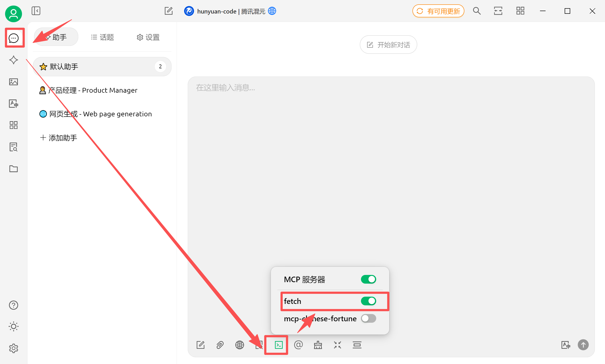Viewport: 605px width, 364px height.
Task: Click the attachment paperclip icon
Action: tap(220, 345)
